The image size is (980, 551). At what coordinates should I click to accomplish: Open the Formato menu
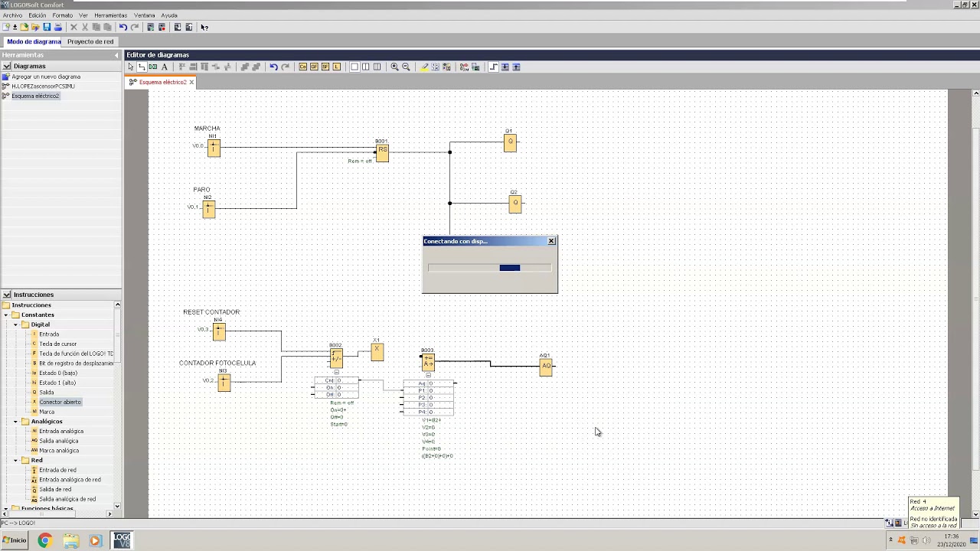click(63, 15)
